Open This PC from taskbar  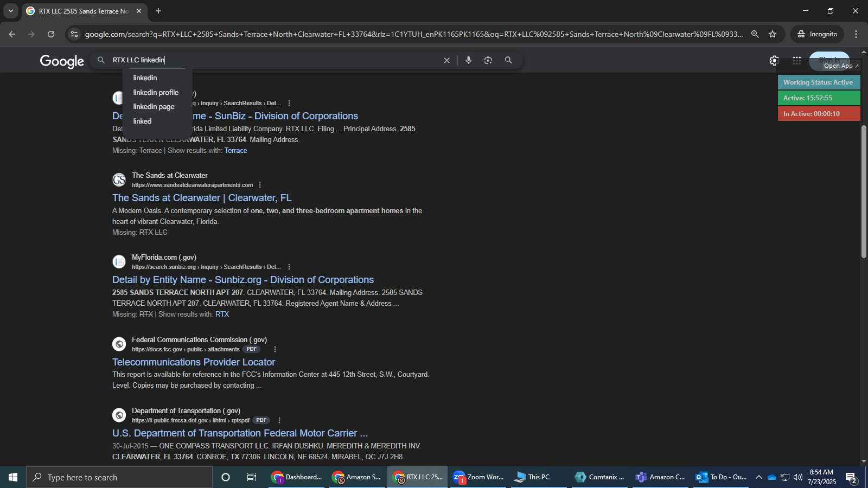click(539, 477)
